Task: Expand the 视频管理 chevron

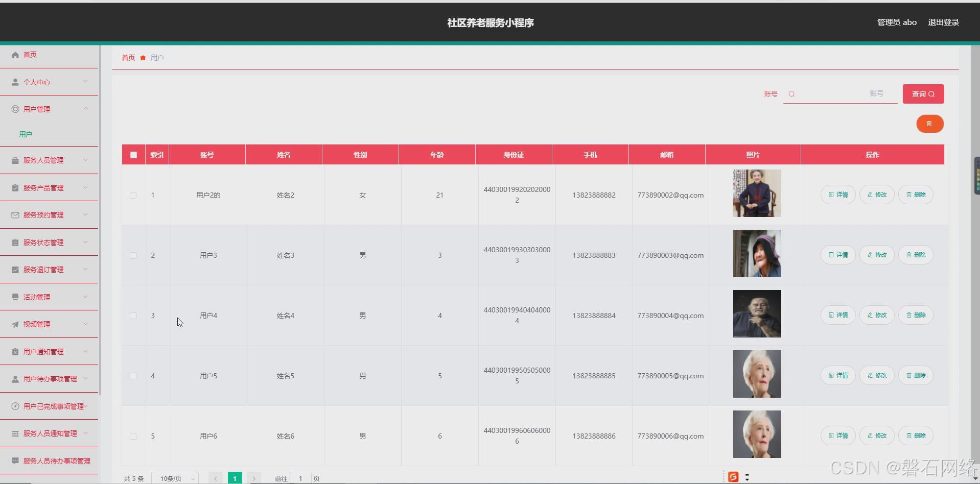Action: pyautogui.click(x=85, y=324)
